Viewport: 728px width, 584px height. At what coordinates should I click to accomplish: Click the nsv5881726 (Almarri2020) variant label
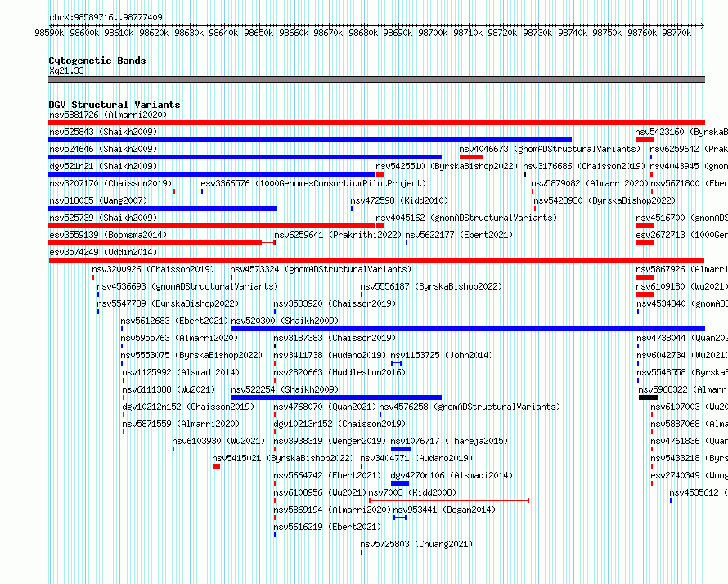[108, 115]
